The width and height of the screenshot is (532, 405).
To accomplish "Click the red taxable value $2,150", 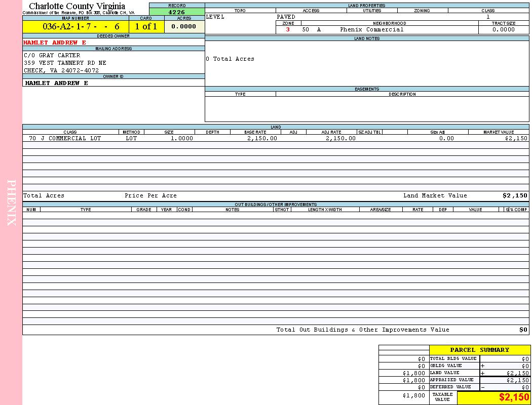I will [514, 397].
